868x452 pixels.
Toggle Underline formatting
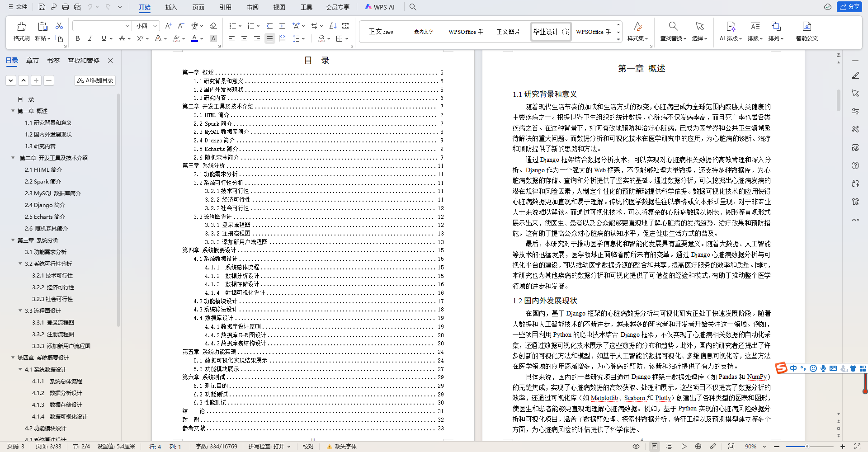pos(104,38)
